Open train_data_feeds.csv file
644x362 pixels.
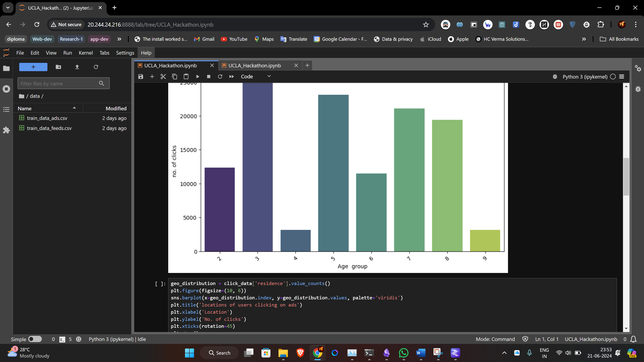coord(49,128)
